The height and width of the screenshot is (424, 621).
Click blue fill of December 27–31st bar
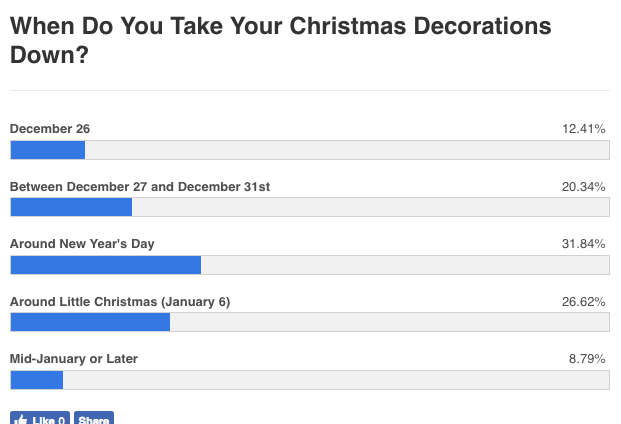(71, 207)
